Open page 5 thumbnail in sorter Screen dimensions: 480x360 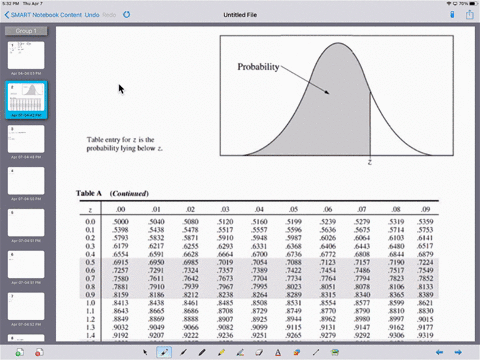tap(26, 223)
